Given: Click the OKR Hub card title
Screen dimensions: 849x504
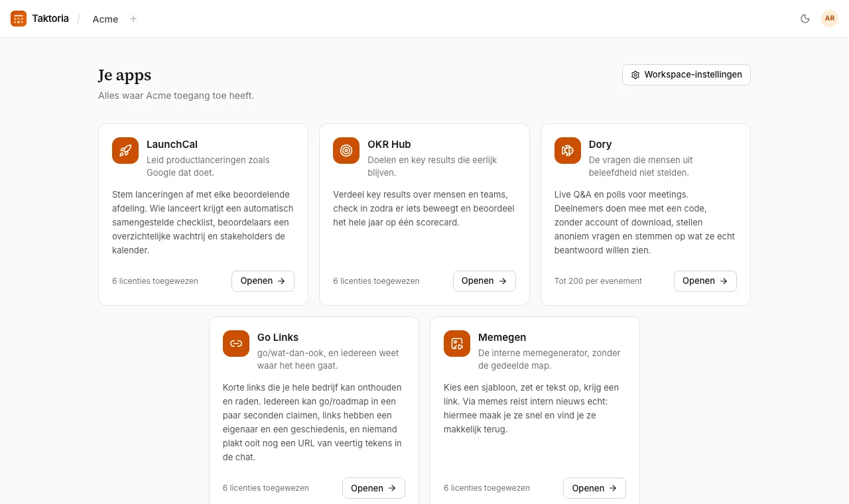Looking at the screenshot, I should click(389, 145).
